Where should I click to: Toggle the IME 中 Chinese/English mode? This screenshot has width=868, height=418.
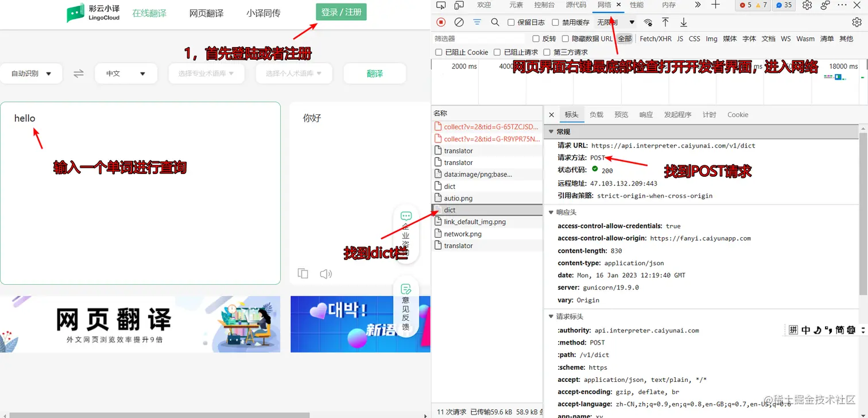[x=806, y=330]
